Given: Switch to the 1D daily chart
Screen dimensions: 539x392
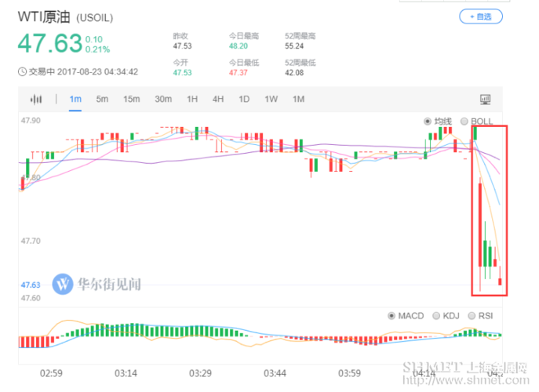Looking at the screenshot, I should click(x=244, y=100).
